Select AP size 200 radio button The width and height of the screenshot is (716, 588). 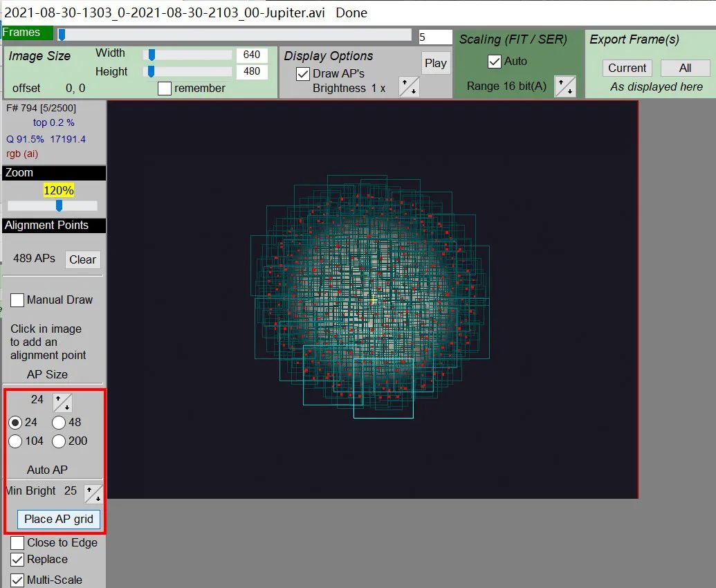tap(58, 441)
